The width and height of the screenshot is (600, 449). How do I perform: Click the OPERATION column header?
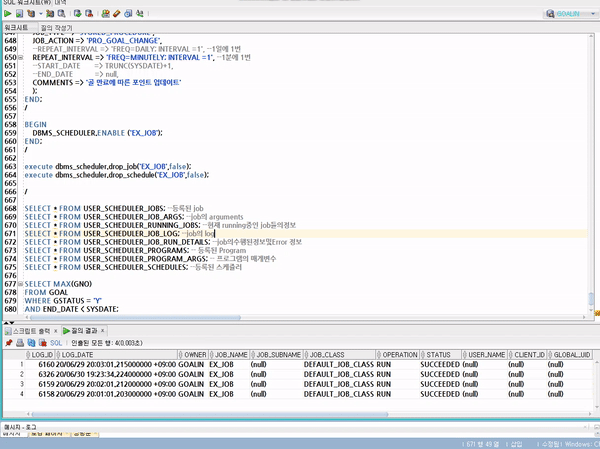click(x=397, y=355)
